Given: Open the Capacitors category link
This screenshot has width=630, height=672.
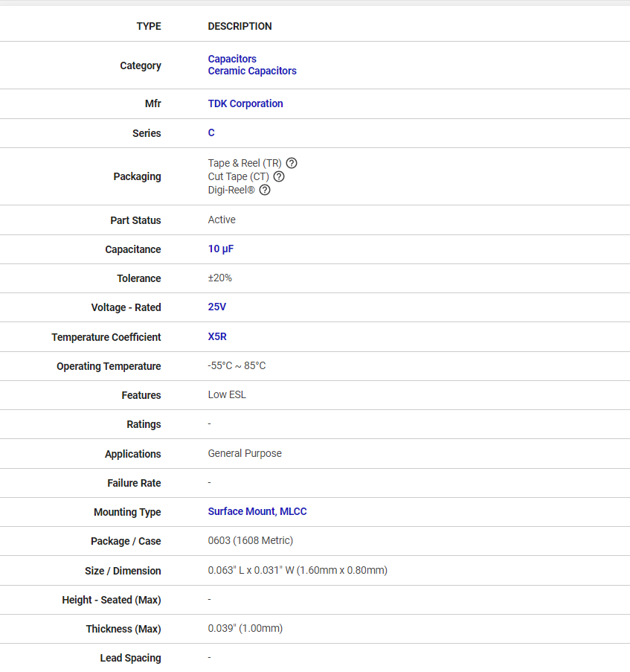Looking at the screenshot, I should [x=232, y=59].
